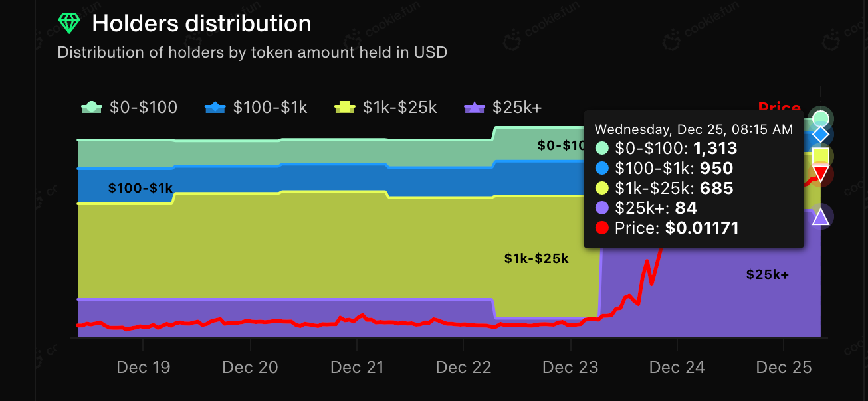Screen dimensions: 868x401
Task: Hide the $1k-$25k series via the legend
Action: tap(385, 107)
